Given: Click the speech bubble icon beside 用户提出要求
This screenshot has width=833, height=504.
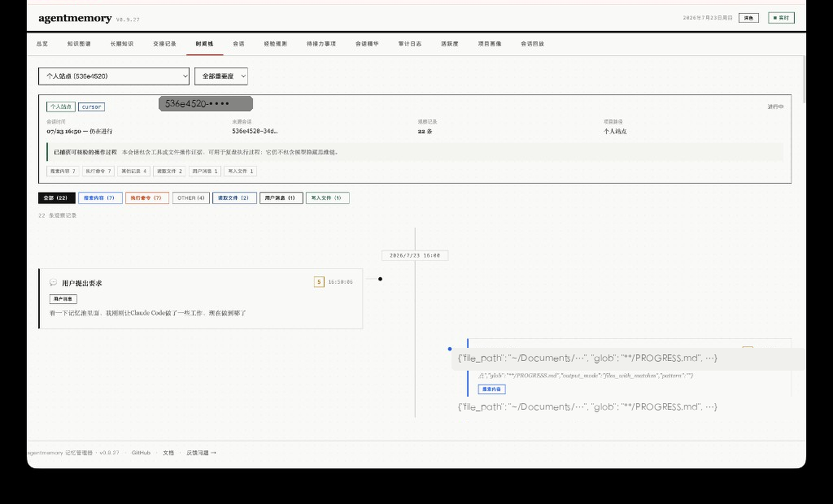Looking at the screenshot, I should pos(53,283).
